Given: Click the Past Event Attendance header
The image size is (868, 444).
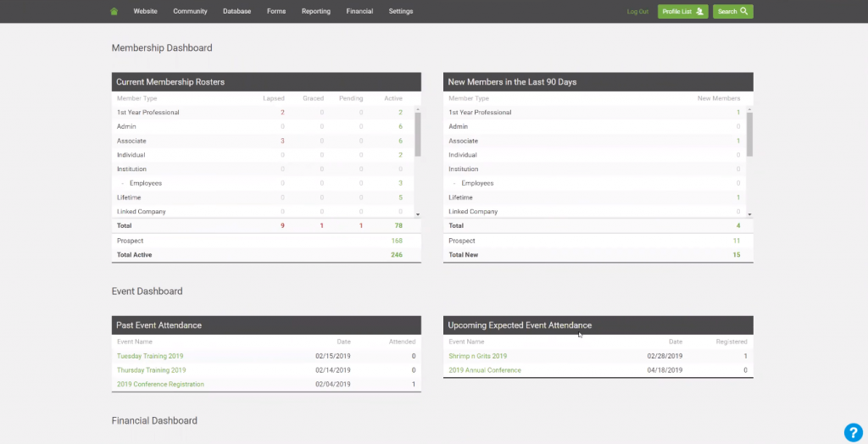Looking at the screenshot, I should [x=266, y=325].
